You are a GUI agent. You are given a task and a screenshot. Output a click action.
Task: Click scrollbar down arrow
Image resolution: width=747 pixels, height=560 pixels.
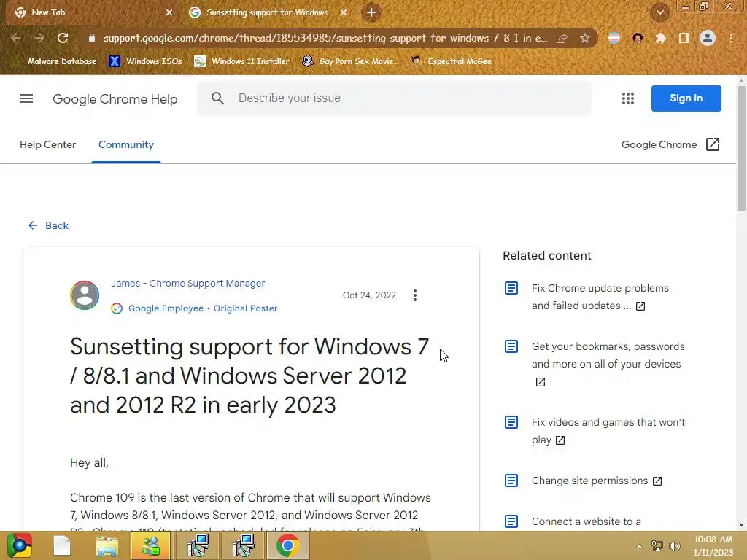(x=741, y=525)
